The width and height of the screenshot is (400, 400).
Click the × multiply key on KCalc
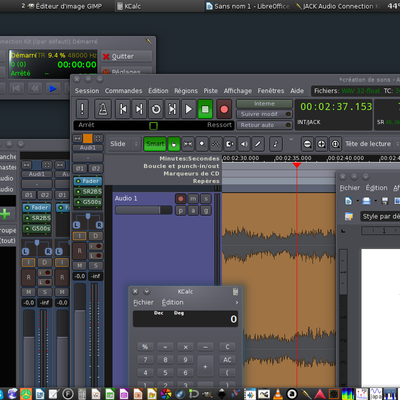click(x=185, y=347)
